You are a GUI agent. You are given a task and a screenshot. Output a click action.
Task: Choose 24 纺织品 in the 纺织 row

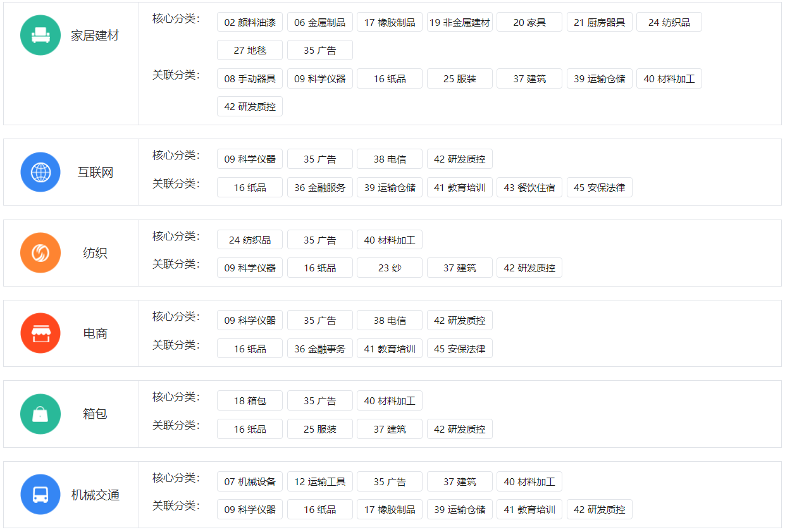click(250, 240)
